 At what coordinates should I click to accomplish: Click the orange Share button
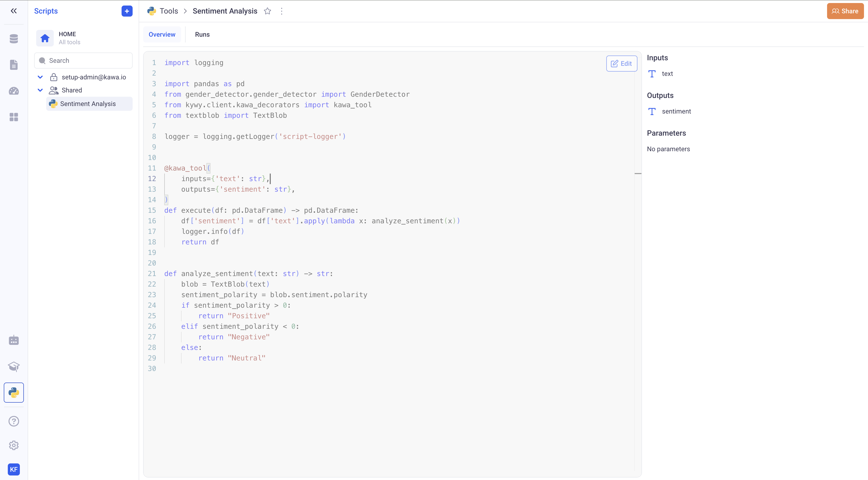(x=845, y=11)
